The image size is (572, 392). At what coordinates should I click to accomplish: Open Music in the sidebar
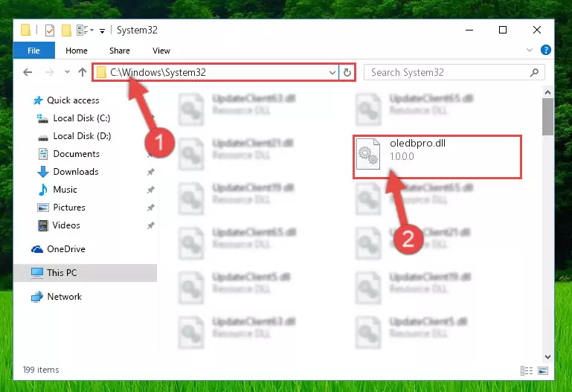coord(65,190)
